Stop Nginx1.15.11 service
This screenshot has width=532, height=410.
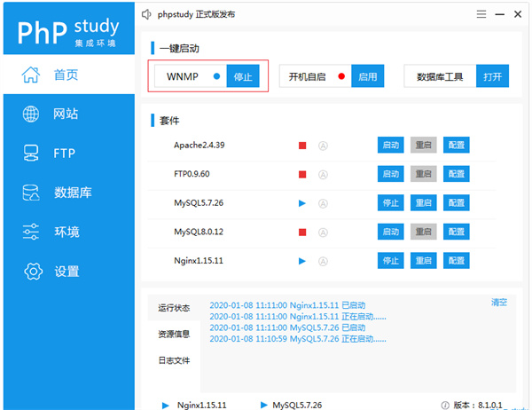click(x=391, y=261)
